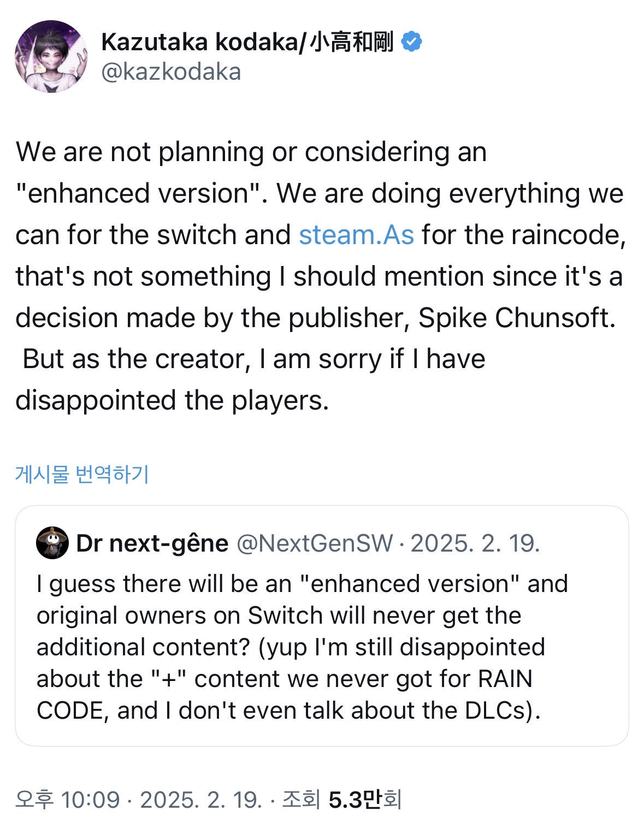Click the 오후 10:09 timestamp

coord(68,800)
